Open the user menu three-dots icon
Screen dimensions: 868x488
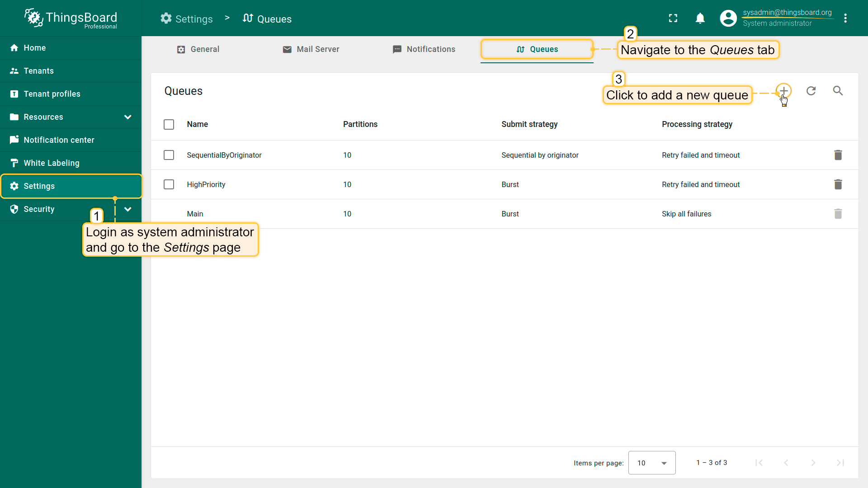click(x=845, y=18)
